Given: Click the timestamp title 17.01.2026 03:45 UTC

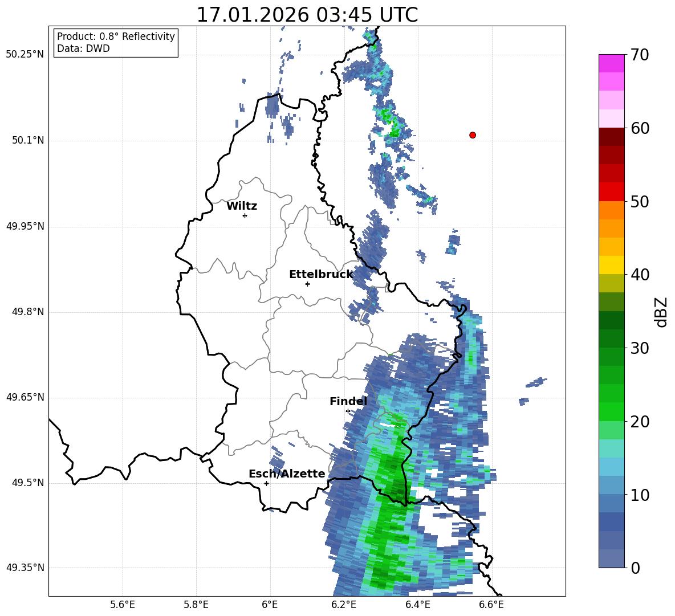Looking at the screenshot, I should coord(307,15).
